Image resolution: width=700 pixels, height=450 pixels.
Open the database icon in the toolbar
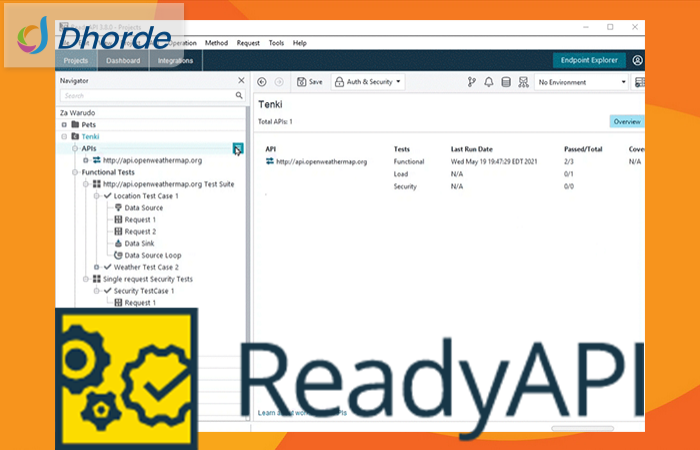pyautogui.click(x=506, y=82)
